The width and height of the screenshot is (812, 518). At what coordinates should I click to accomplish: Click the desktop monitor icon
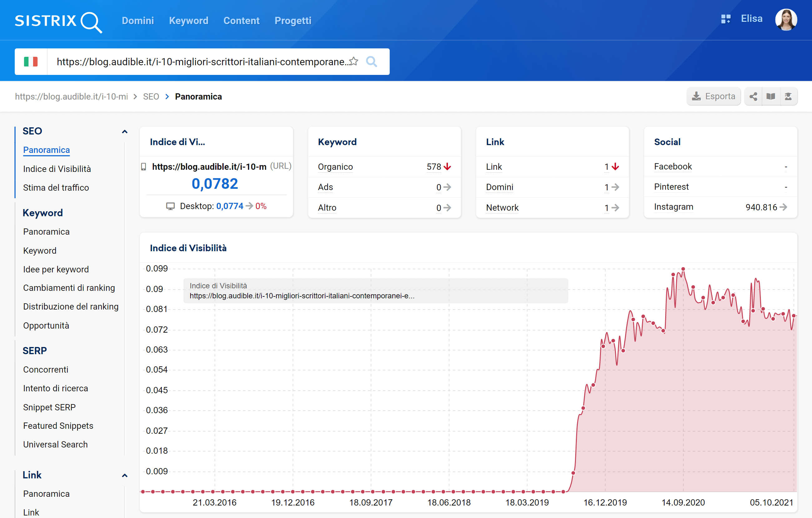[170, 206]
